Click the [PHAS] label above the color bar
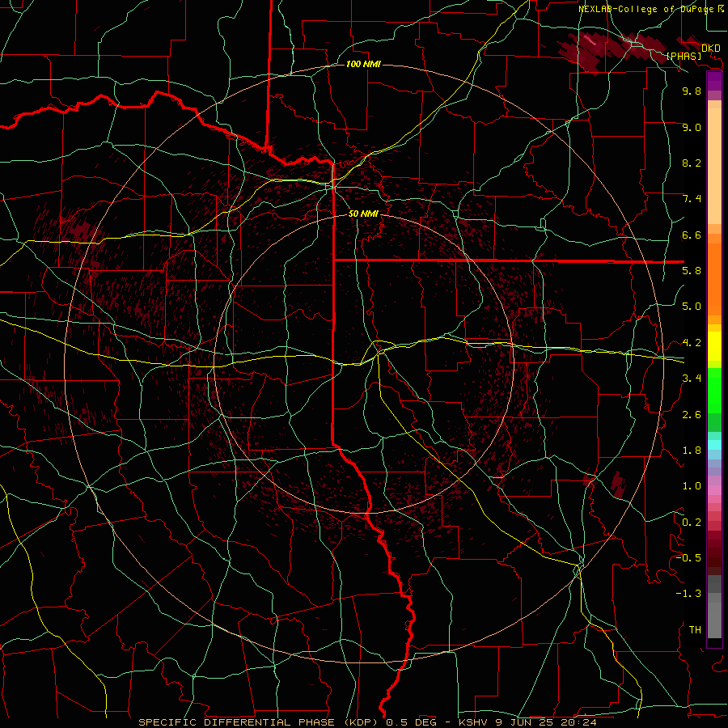Screen dimensions: 728x728 click(684, 56)
